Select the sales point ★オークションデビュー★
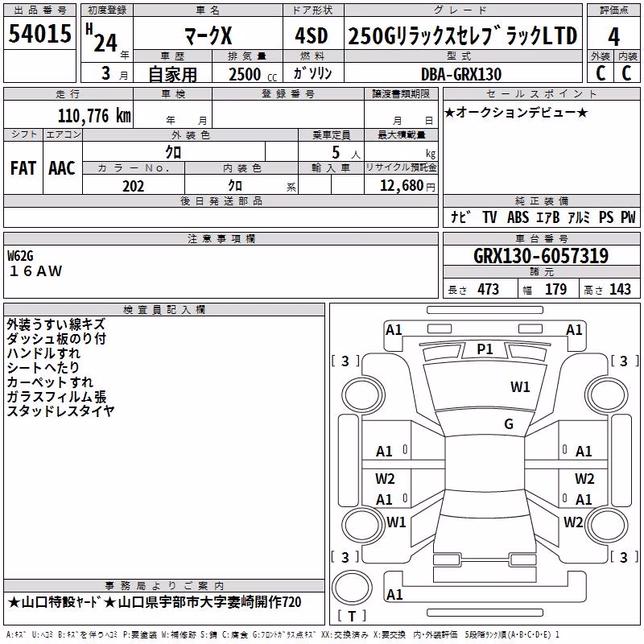The image size is (644, 644). coord(516,112)
